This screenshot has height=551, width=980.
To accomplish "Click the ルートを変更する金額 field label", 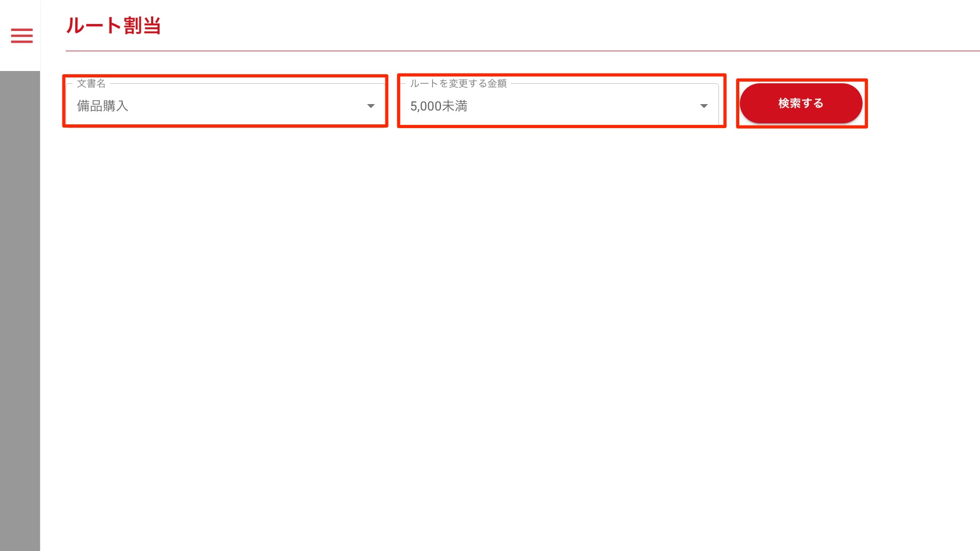I will pyautogui.click(x=459, y=83).
